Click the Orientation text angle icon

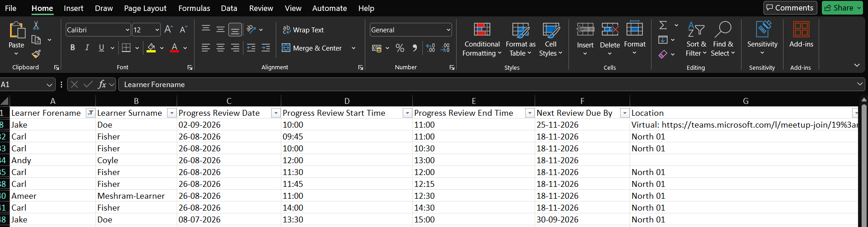tap(251, 29)
